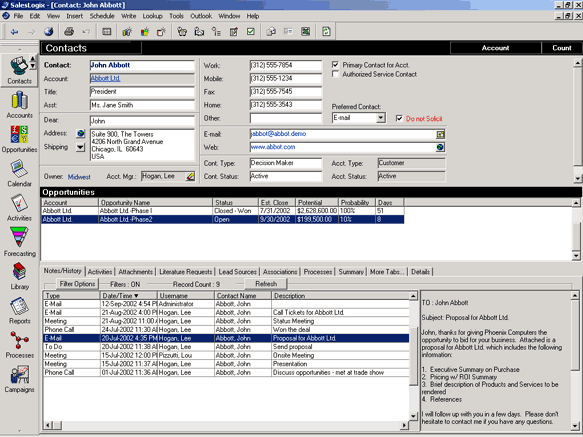583x437 pixels.
Task: Click the Print toolbar icon
Action: pos(69,32)
